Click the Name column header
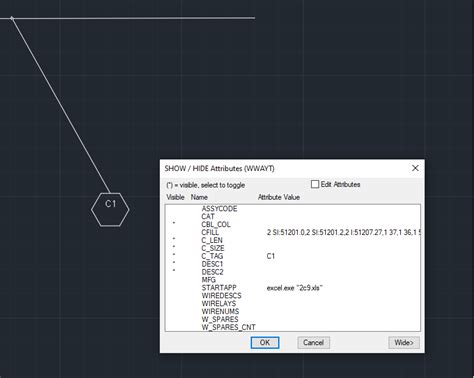Image resolution: width=474 pixels, height=378 pixels. 199,197
